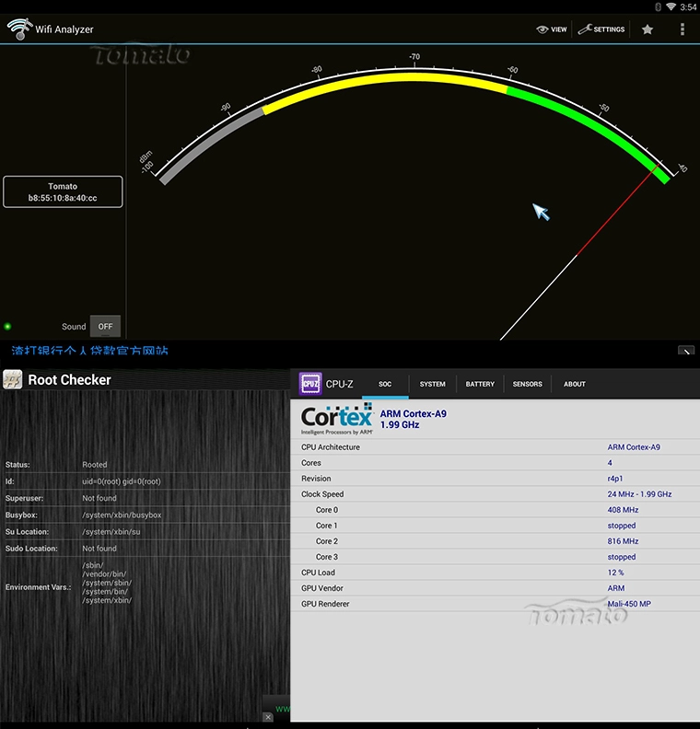The width and height of the screenshot is (700, 729).
Task: Click the ad arrow icon at right
Action: (x=686, y=351)
